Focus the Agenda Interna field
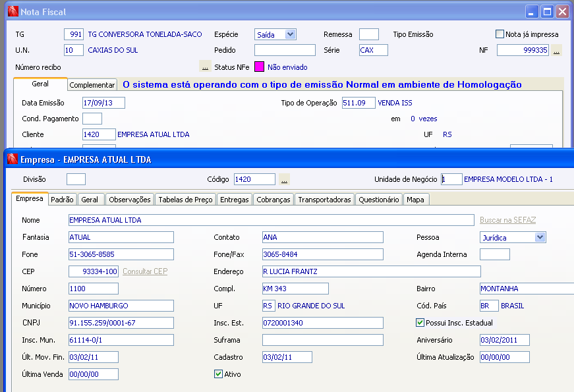574x392 pixels. [x=495, y=254]
